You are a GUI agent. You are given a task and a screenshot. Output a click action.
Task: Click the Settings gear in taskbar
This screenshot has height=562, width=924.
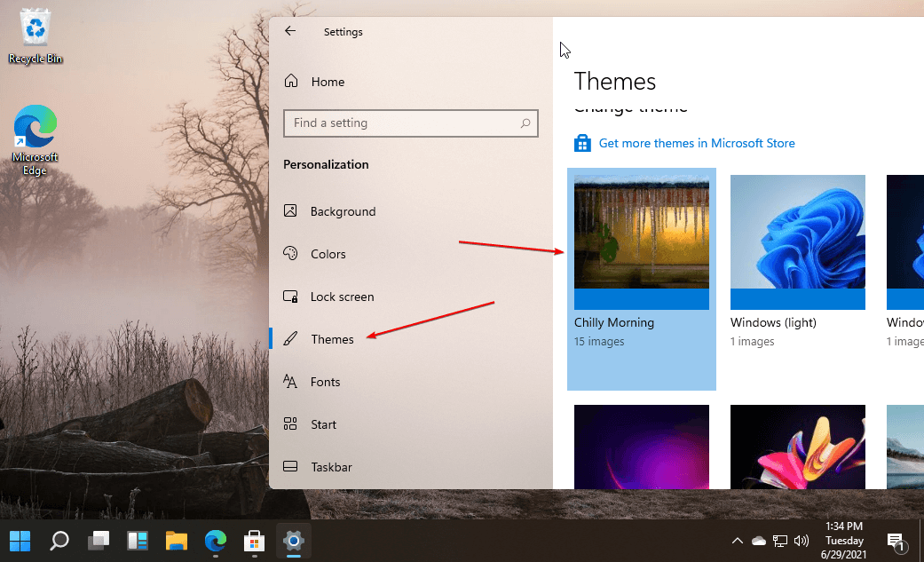click(x=294, y=541)
